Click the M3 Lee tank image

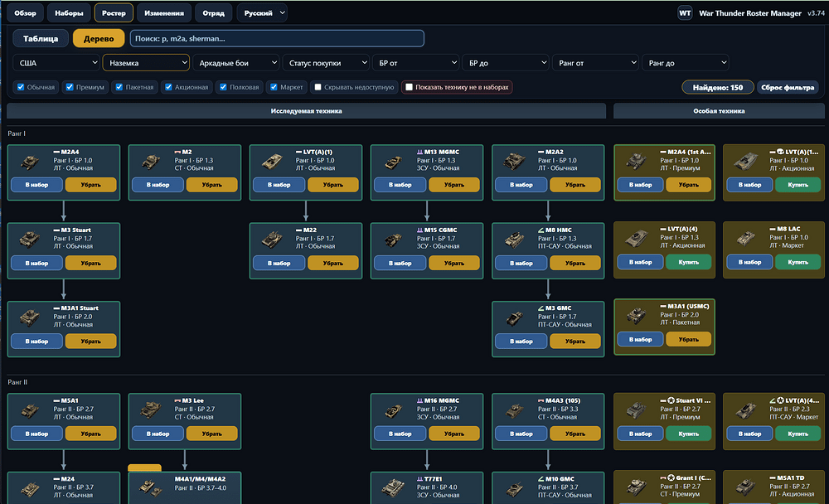tap(151, 409)
